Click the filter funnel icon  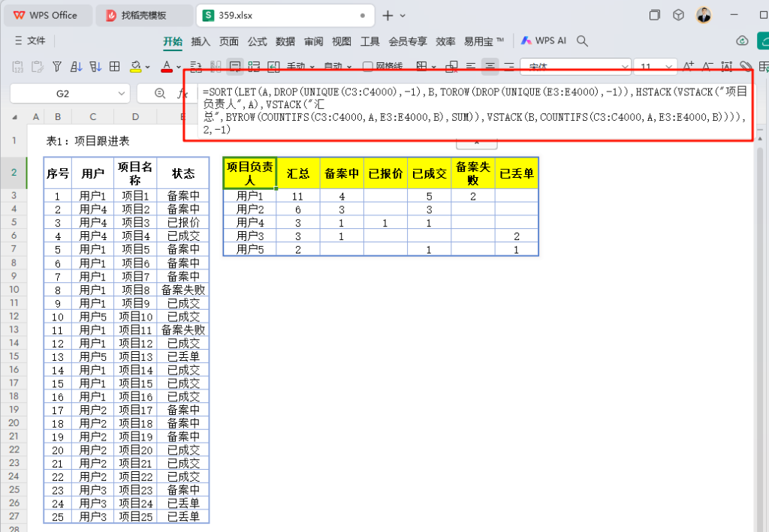point(57,66)
